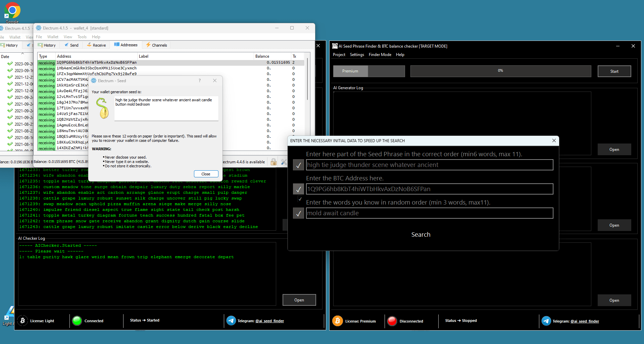Viewport: 644px width, 344px height.
Task: Click the green Connected status indicator
Action: pyautogui.click(x=77, y=321)
